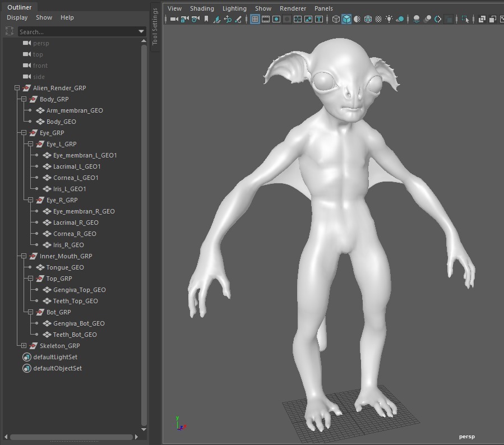504x445 pixels.
Task: Open the viewport Panels menu
Action: 323,8
